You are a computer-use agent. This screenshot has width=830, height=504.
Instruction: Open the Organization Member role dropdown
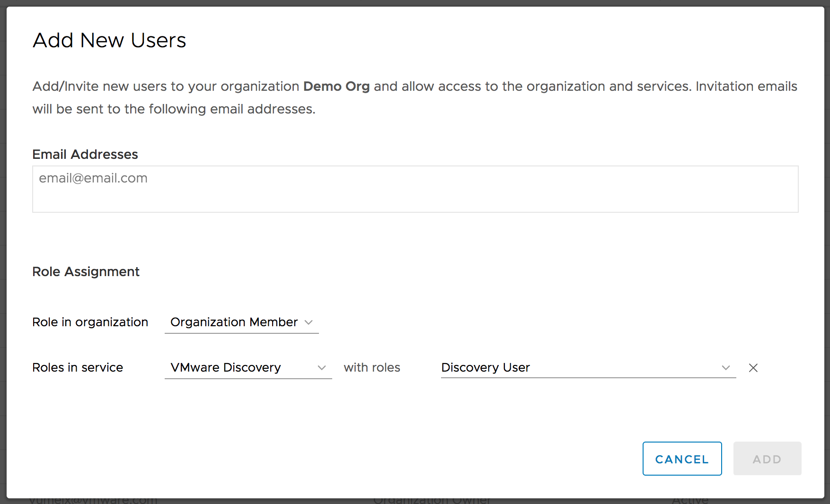[x=234, y=322]
